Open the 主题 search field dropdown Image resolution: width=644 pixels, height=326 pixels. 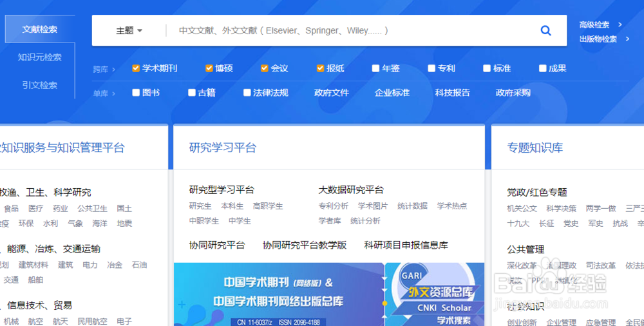[129, 30]
